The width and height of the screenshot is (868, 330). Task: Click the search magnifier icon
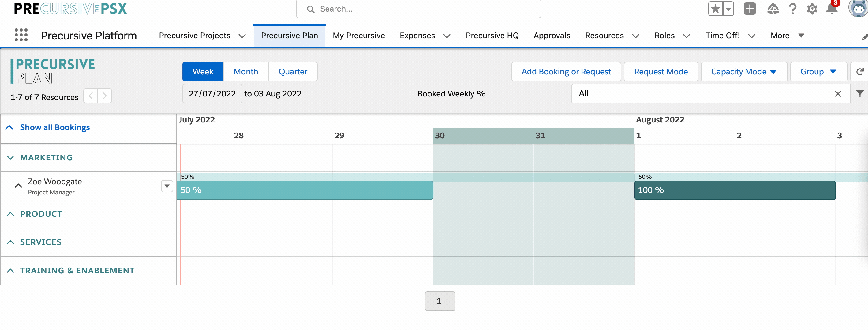click(x=311, y=9)
